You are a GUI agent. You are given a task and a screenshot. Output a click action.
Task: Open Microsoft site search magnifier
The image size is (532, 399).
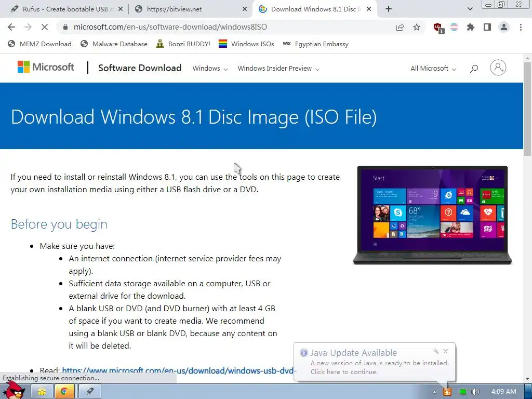tap(474, 69)
